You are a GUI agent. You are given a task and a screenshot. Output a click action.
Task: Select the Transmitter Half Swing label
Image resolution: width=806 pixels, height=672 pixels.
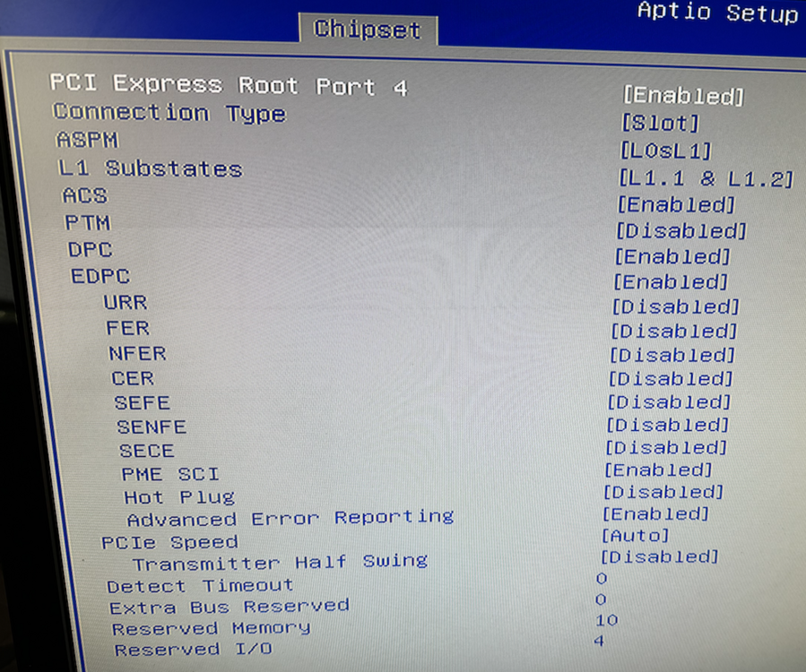point(280,562)
